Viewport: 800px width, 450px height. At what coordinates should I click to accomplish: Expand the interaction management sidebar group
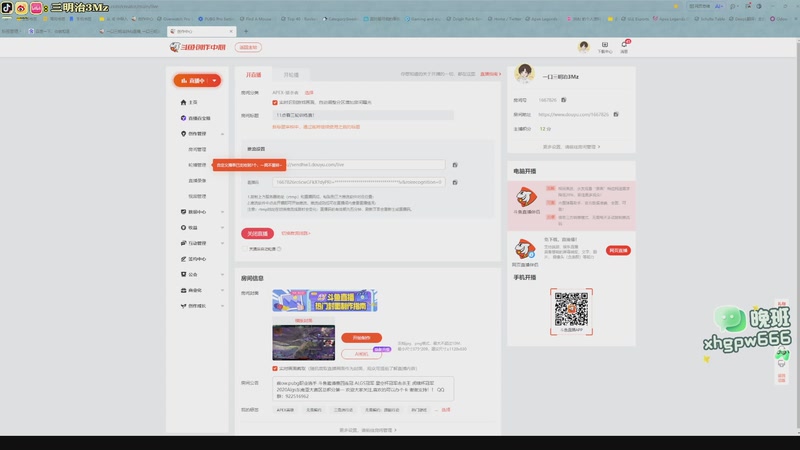click(222, 243)
